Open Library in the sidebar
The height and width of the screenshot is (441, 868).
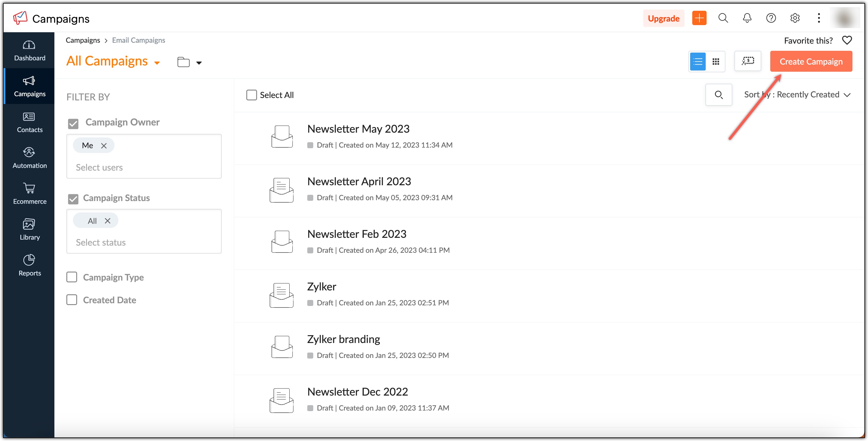click(29, 229)
